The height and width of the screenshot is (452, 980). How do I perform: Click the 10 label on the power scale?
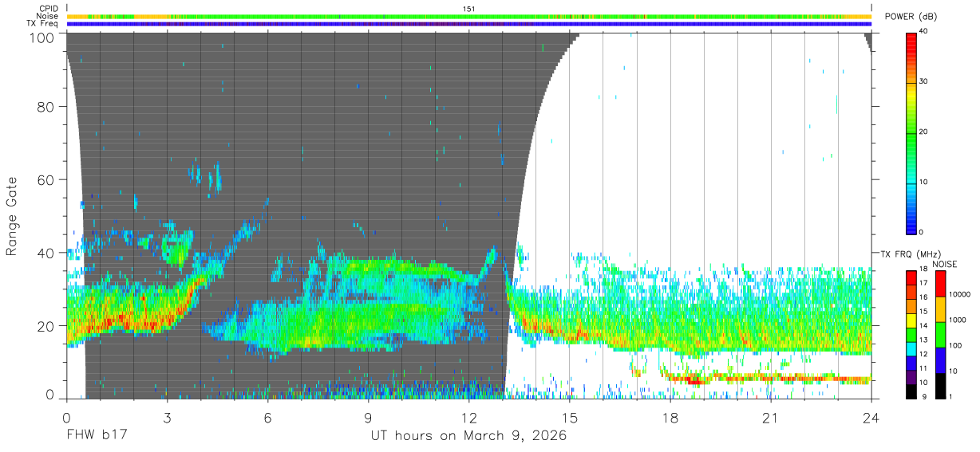[923, 182]
